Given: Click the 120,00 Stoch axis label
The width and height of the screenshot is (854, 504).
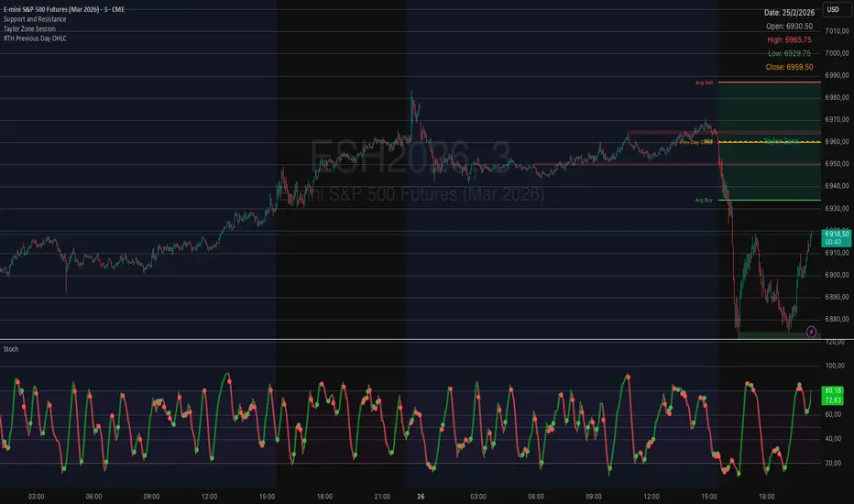Looking at the screenshot, I should tap(835, 342).
